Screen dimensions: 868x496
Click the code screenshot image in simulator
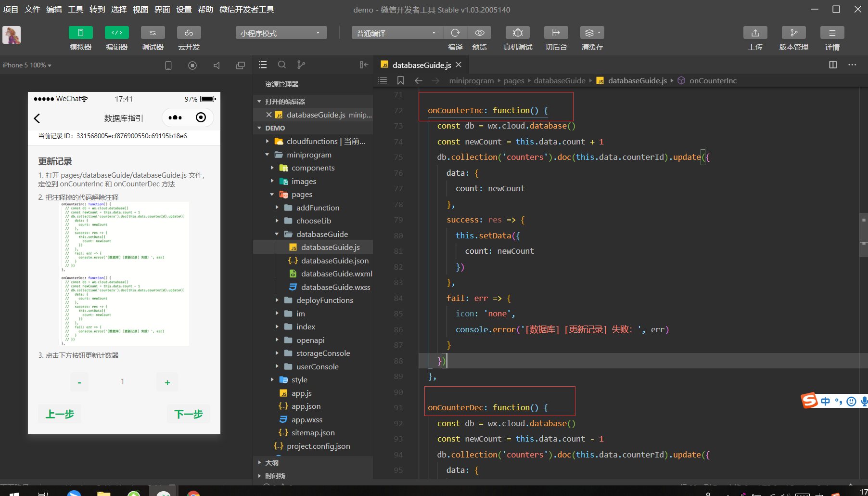[x=124, y=274]
